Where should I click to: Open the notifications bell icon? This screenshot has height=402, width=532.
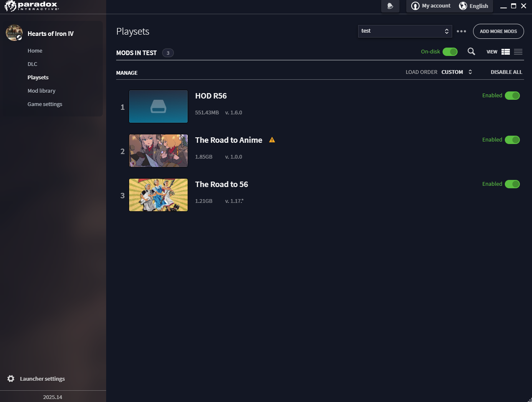point(390,6)
